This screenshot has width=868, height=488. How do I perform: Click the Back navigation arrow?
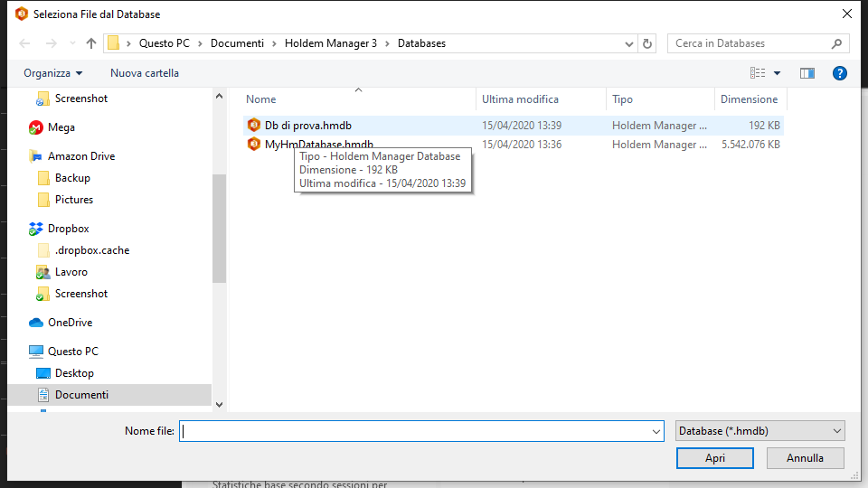click(24, 43)
